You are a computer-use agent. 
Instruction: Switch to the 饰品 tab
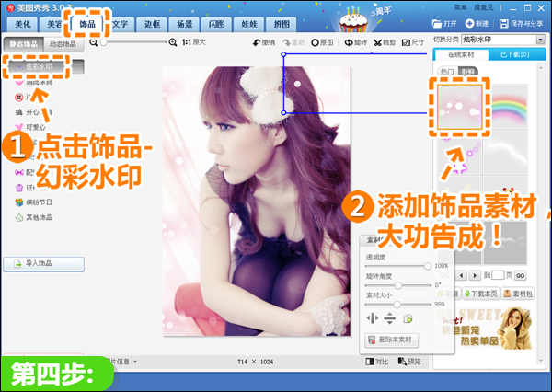[x=87, y=24]
